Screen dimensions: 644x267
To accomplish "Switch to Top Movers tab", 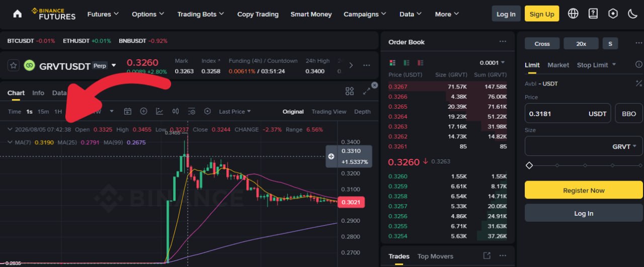I will [435, 256].
